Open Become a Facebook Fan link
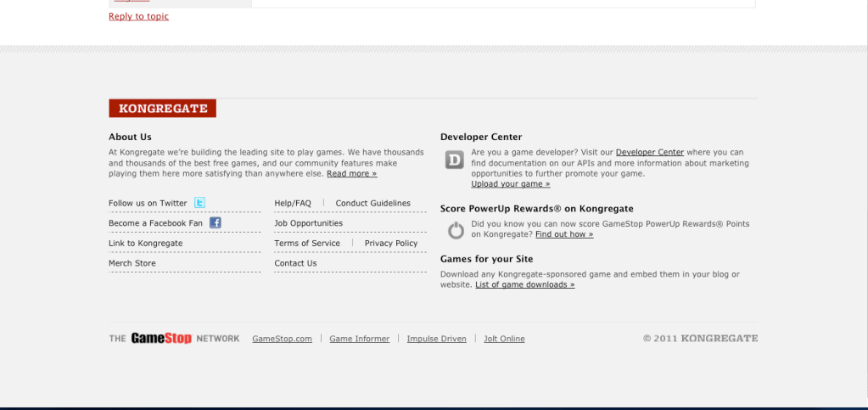The width and height of the screenshot is (868, 410). pos(155,223)
